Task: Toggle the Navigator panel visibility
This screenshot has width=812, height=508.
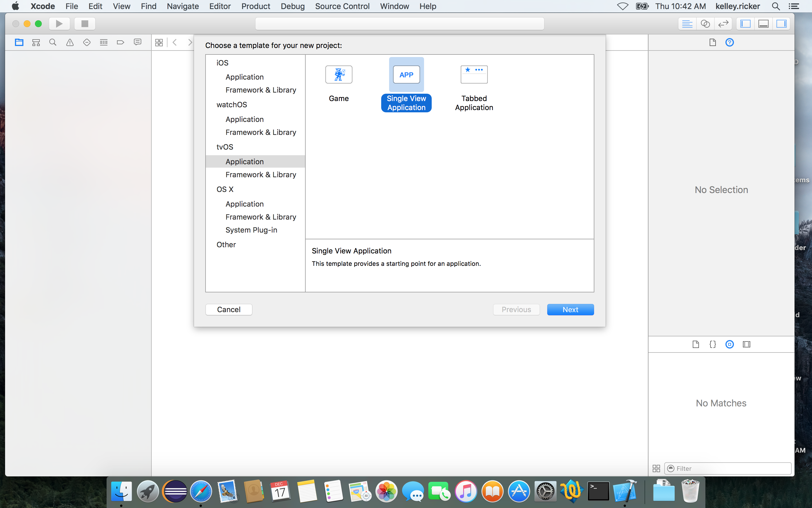Action: [745, 23]
